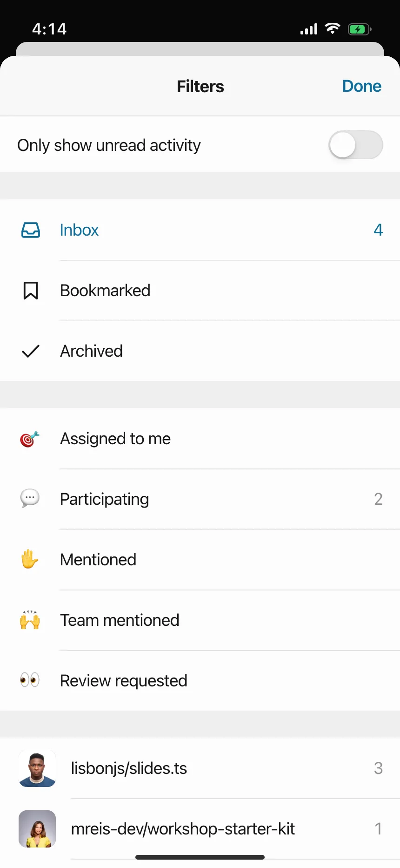Tap the Review requested eyes icon
400x868 pixels.
[x=30, y=680]
